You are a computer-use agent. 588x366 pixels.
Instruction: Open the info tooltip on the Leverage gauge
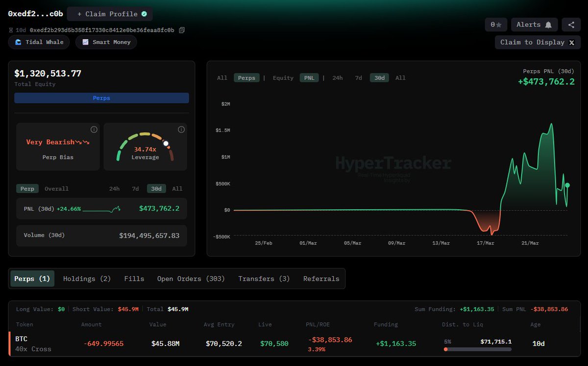(x=181, y=130)
